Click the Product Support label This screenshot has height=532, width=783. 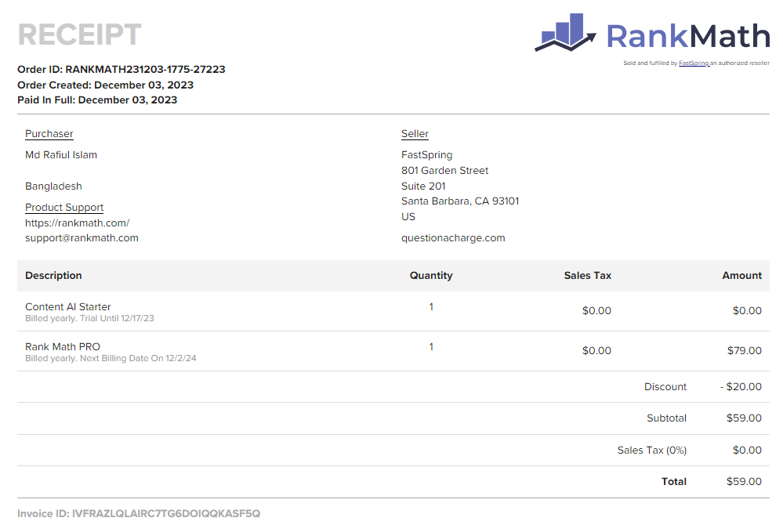[x=64, y=207]
